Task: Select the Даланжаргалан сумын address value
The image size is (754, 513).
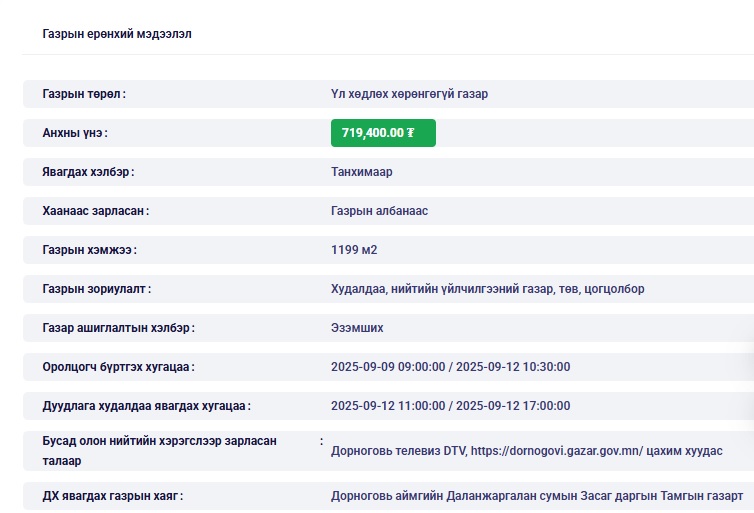Action: pyautogui.click(x=536, y=496)
